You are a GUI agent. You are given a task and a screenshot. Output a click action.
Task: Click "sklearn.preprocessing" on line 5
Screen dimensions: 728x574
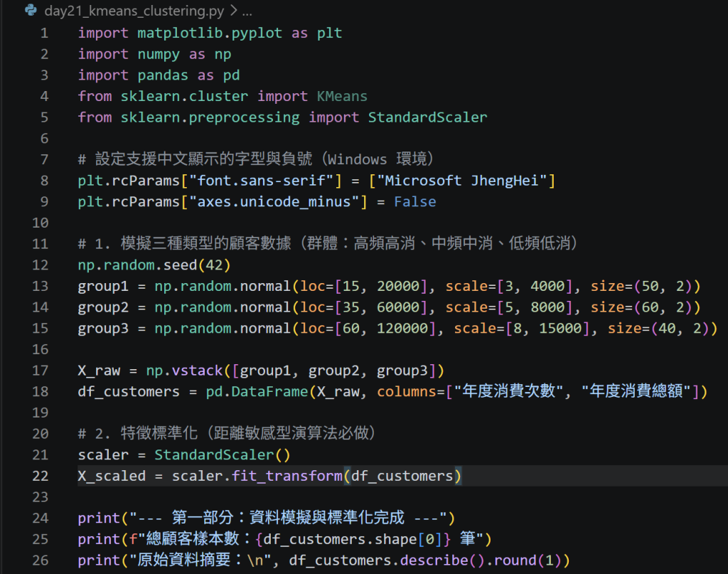tap(210, 117)
